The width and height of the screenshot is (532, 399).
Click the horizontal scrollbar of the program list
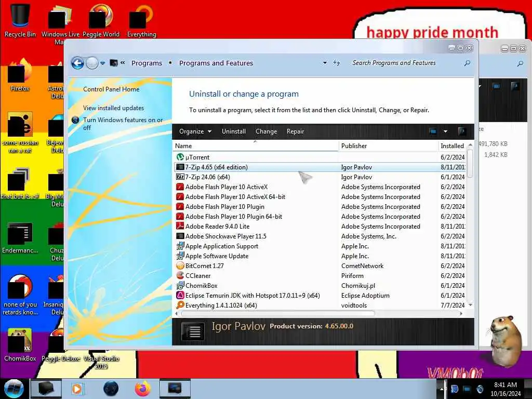click(x=278, y=313)
